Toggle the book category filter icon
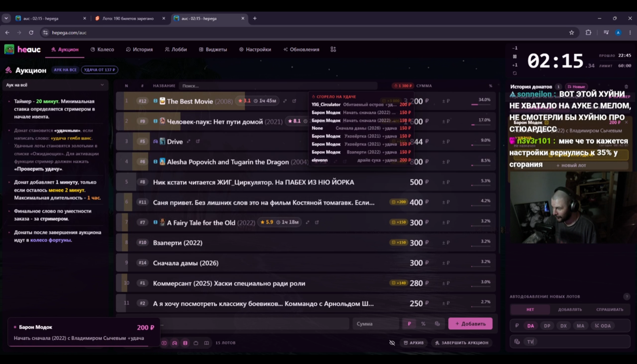The width and height of the screenshot is (637, 364). coord(206,343)
